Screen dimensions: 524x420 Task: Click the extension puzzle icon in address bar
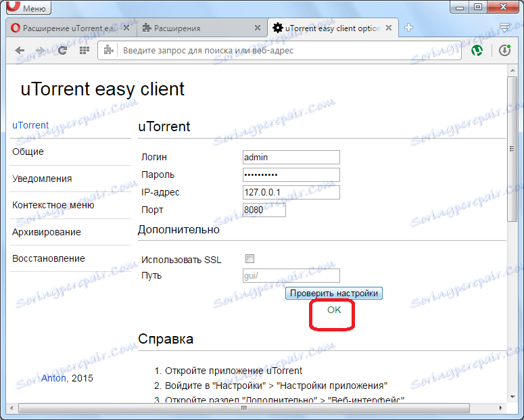coord(108,51)
